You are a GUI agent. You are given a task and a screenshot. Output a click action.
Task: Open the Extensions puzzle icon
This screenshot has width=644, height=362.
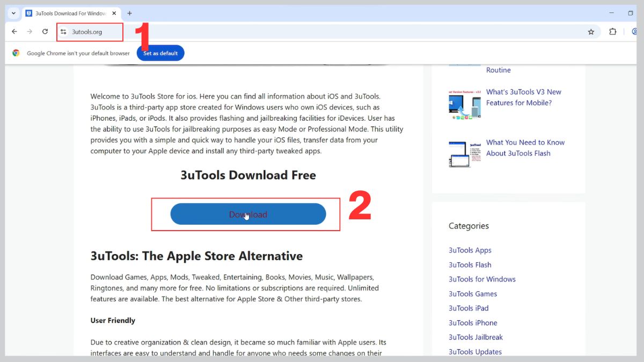(613, 32)
